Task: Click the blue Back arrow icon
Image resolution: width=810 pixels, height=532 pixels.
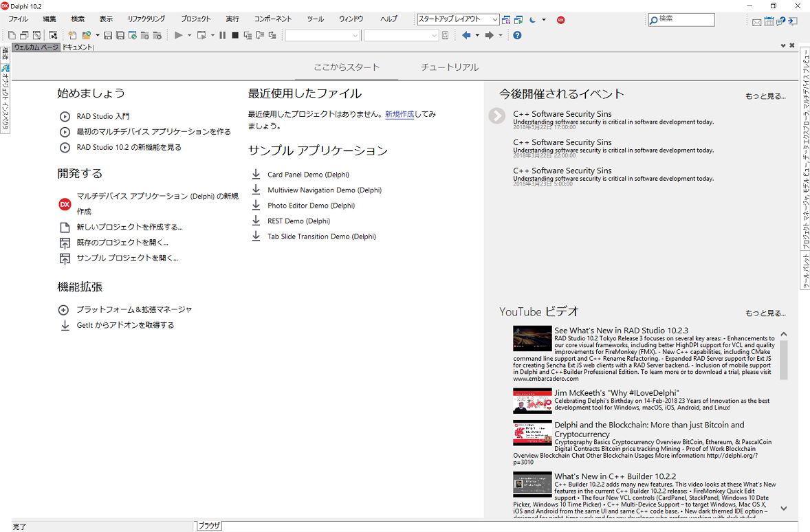Action: (466, 35)
